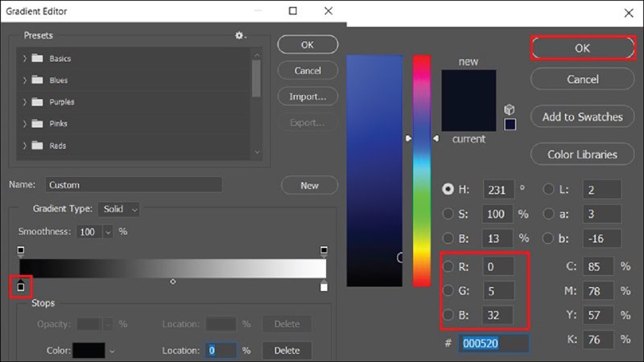The image size is (644, 362).
Task: Select the R red radio button
Action: pos(448,266)
